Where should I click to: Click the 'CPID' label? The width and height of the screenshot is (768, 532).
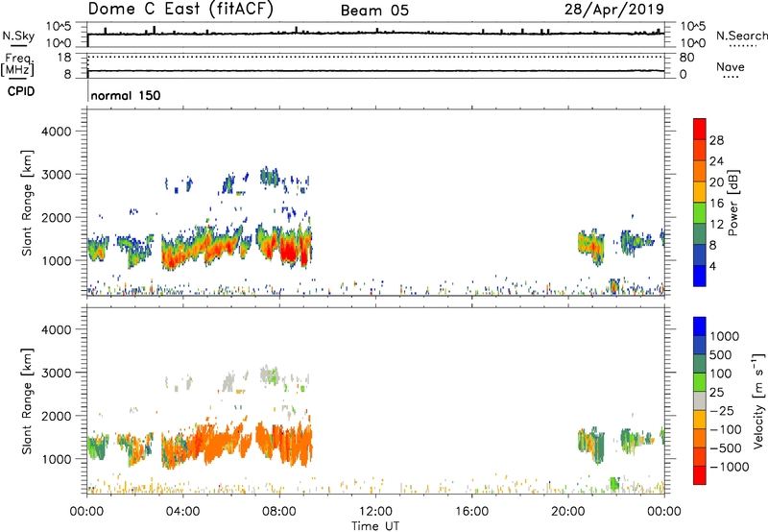pos(21,91)
